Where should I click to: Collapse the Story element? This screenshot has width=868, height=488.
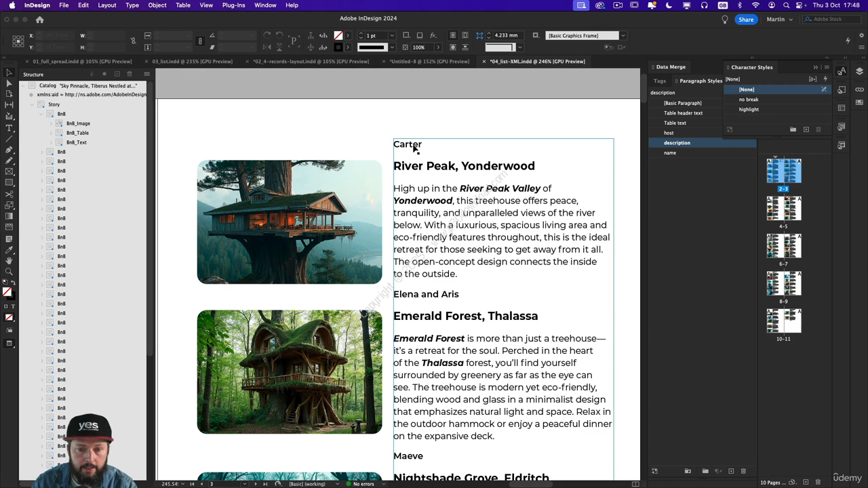tap(32, 104)
